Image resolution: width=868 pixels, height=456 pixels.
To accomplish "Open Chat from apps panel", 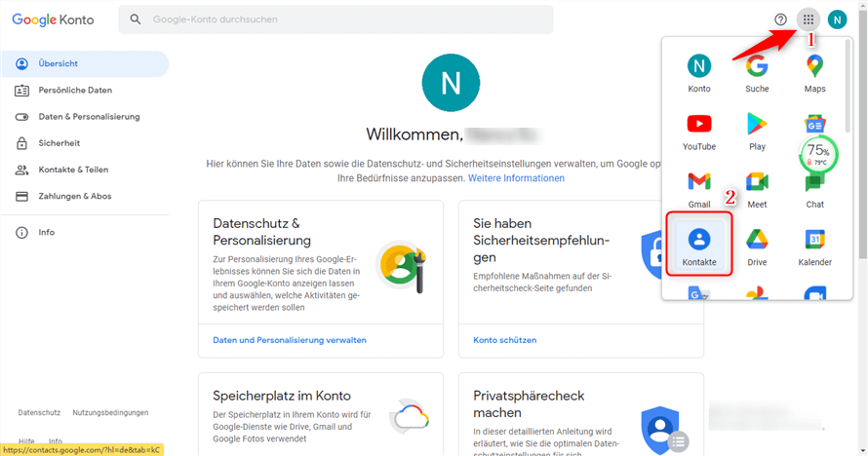I will pyautogui.click(x=814, y=190).
